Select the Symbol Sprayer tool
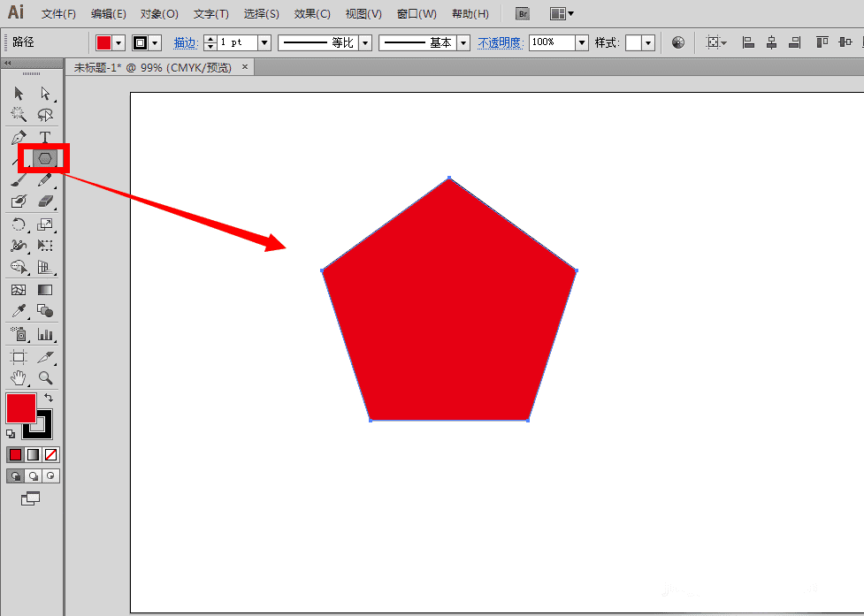This screenshot has height=616, width=864. click(x=19, y=333)
